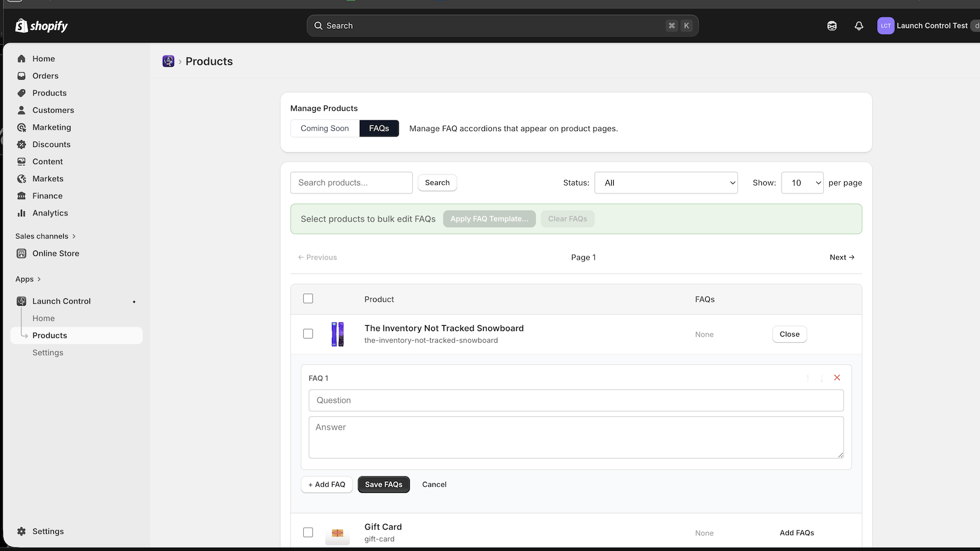
Task: Switch to the Coming Soon tab
Action: (x=324, y=128)
